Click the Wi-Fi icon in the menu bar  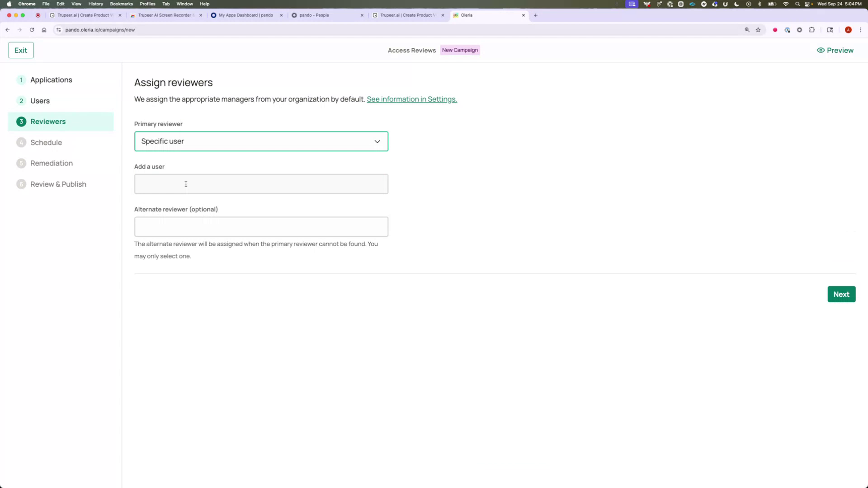[786, 4]
